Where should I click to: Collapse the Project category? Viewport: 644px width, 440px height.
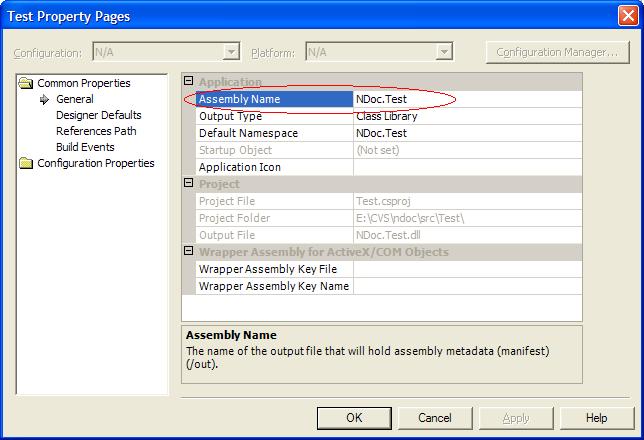(189, 183)
